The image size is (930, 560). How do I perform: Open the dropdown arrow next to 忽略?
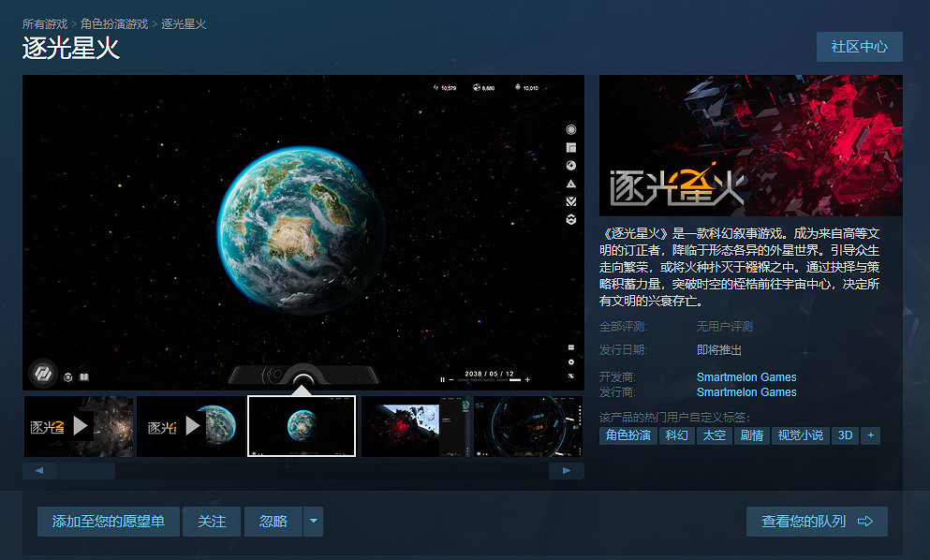pos(314,522)
